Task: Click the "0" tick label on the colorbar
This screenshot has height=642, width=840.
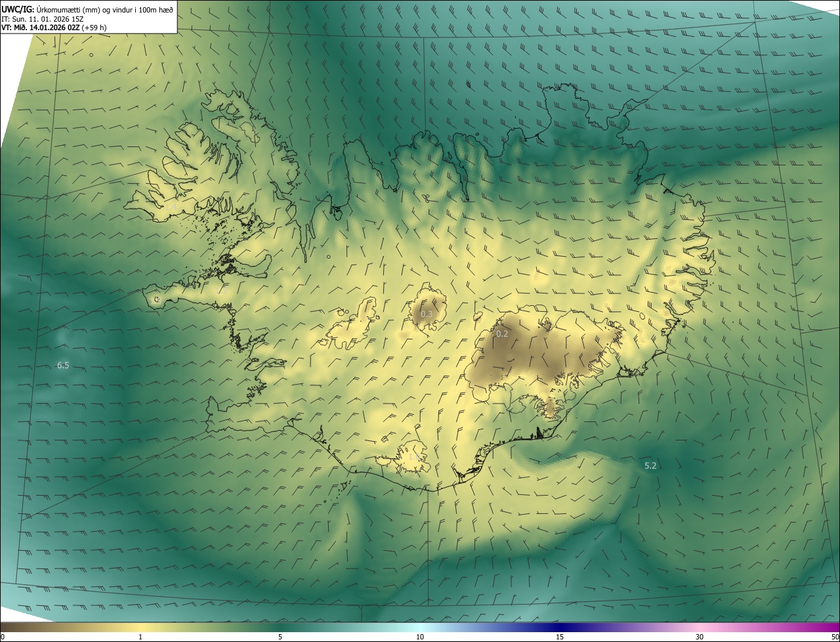Action: click(x=3, y=637)
